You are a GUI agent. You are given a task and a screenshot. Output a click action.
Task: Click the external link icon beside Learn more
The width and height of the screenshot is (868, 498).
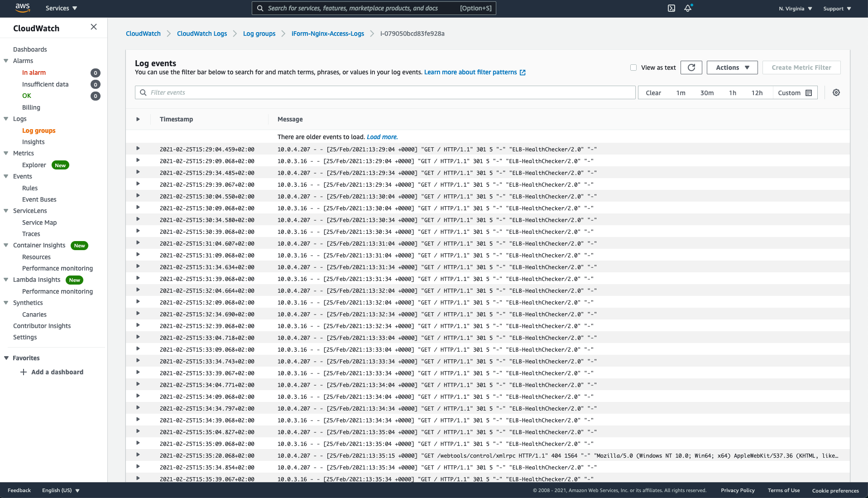(x=523, y=73)
